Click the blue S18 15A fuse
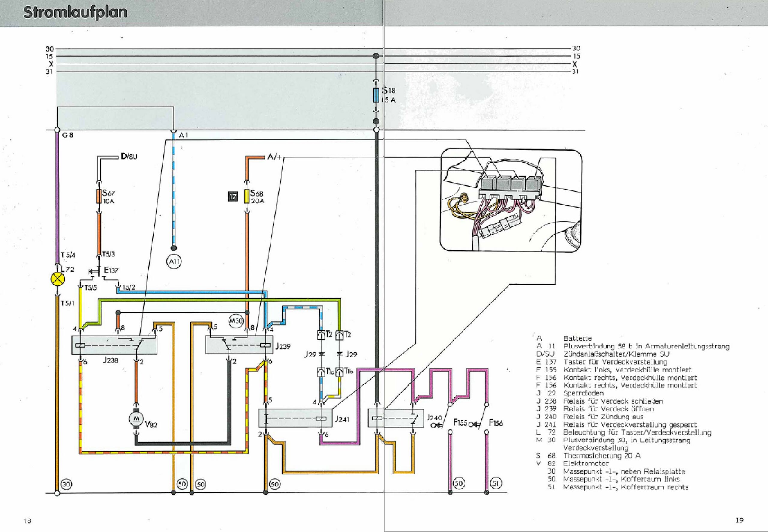The height and width of the screenshot is (532, 768). [x=376, y=95]
